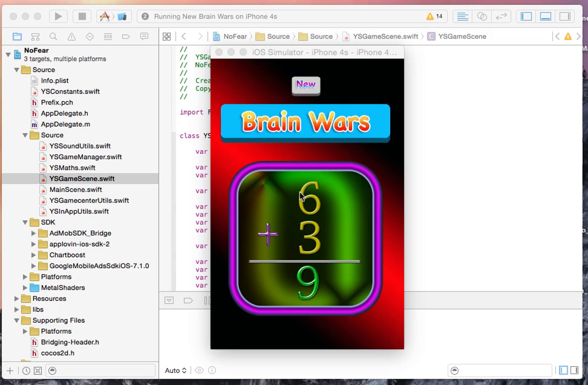The height and width of the screenshot is (385, 588).
Task: Expand the GoogleMobileAdsSdkiOS-7.1.0 folder
Action: (x=33, y=266)
